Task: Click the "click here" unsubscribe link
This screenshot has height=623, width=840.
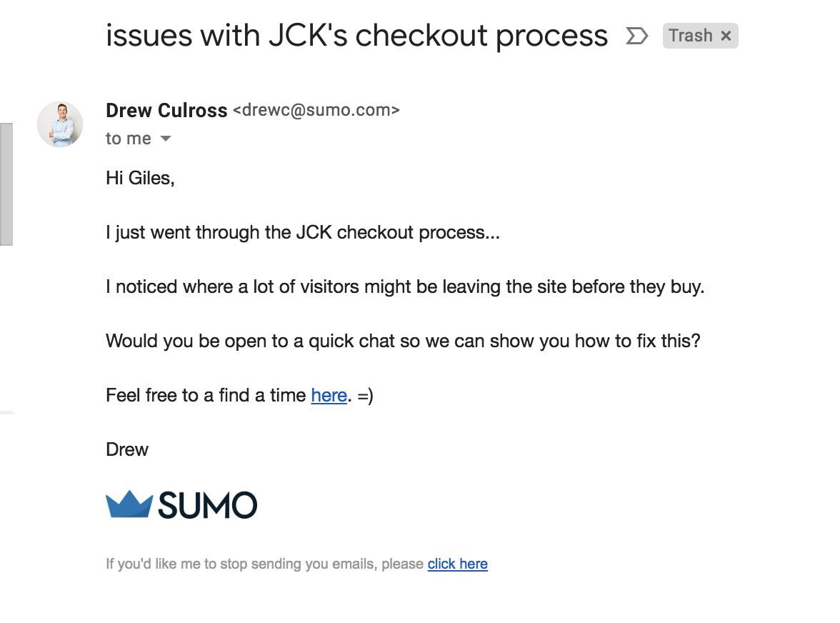Action: pos(457,564)
